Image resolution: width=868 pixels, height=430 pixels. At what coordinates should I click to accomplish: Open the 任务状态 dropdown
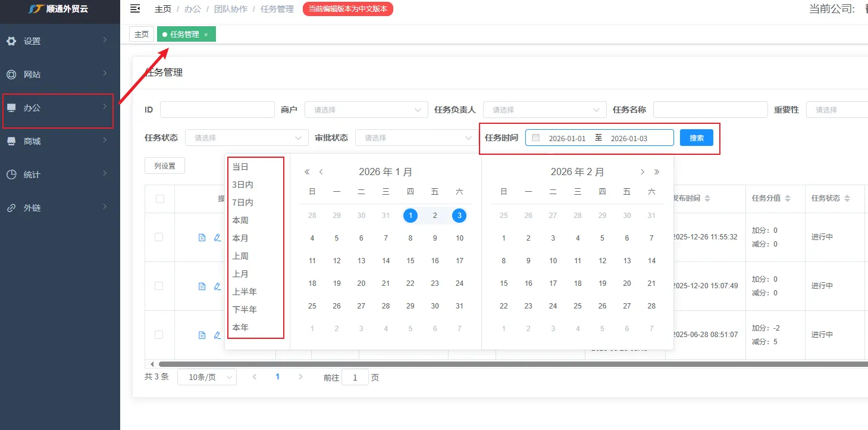pos(246,138)
